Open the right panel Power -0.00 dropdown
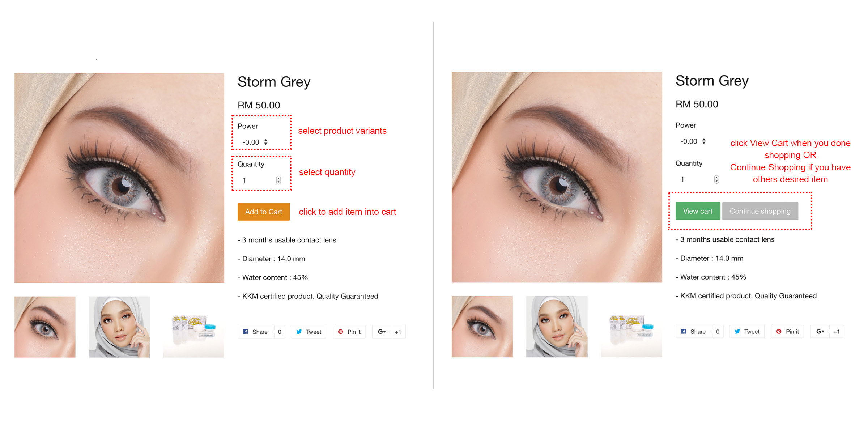868x434 pixels. 693,141
